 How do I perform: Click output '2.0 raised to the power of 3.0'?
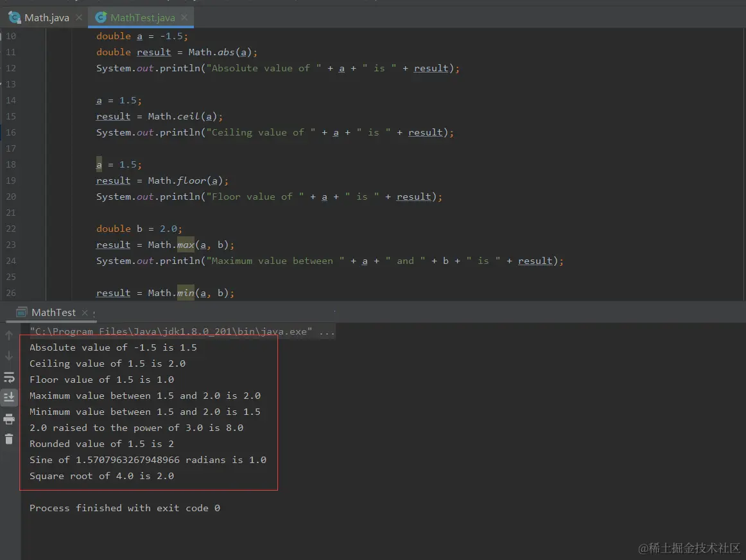point(116,428)
